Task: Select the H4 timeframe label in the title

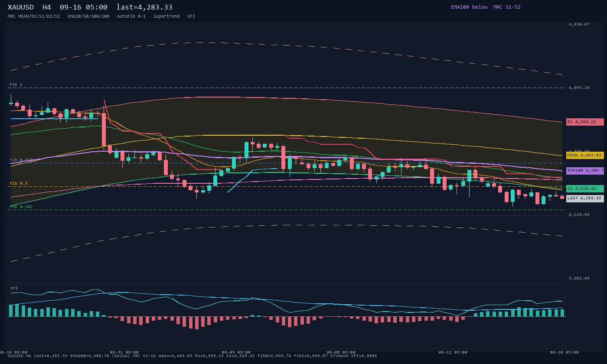Action: click(x=47, y=7)
